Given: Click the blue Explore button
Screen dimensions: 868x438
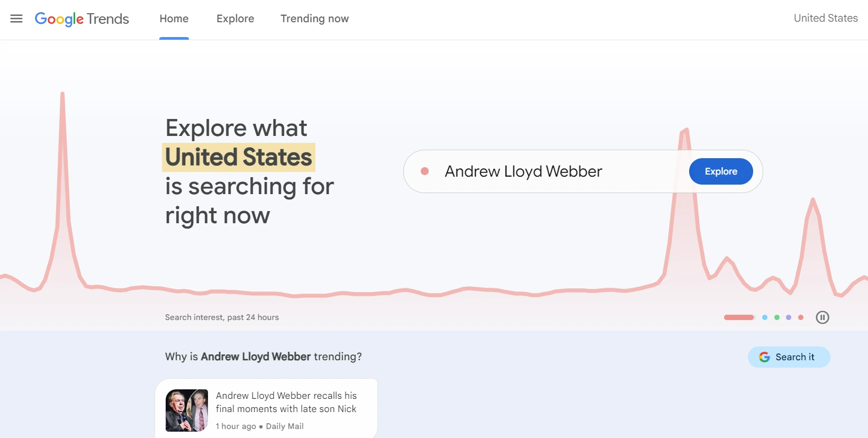Looking at the screenshot, I should (721, 171).
